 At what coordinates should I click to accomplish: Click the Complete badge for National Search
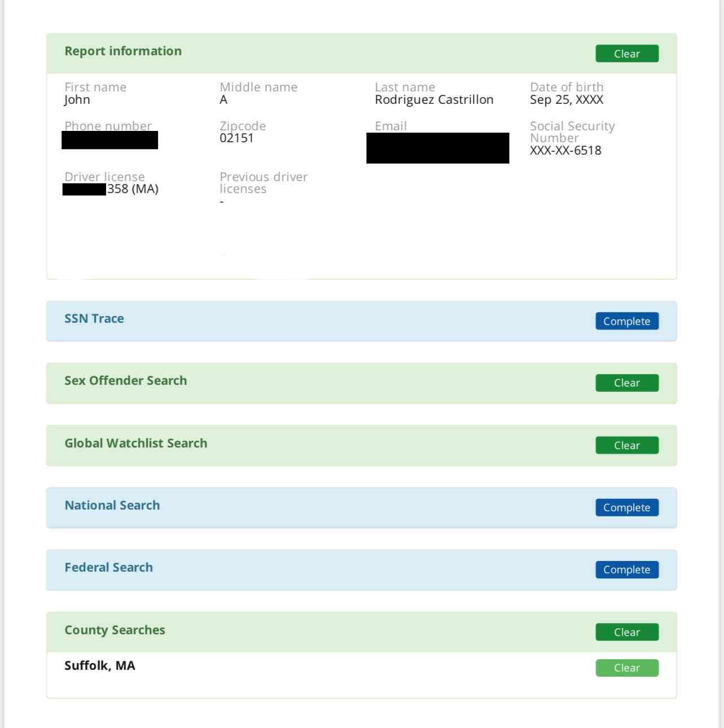point(626,507)
